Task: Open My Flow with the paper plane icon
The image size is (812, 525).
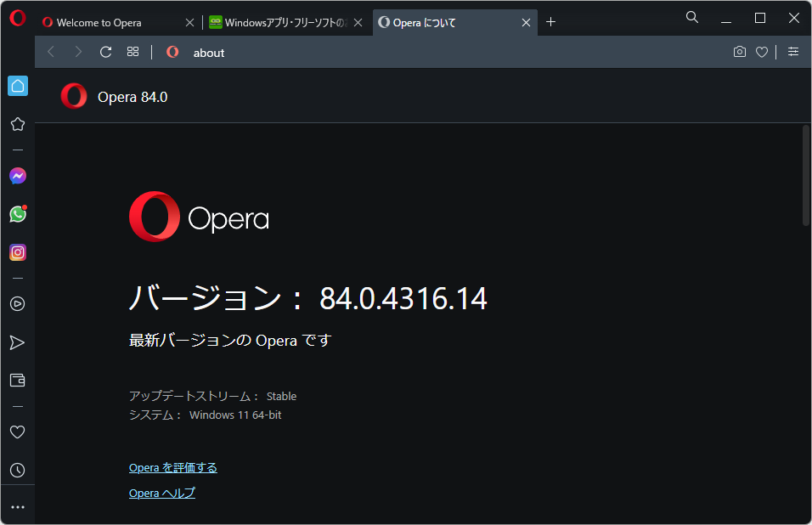Action: tap(18, 342)
